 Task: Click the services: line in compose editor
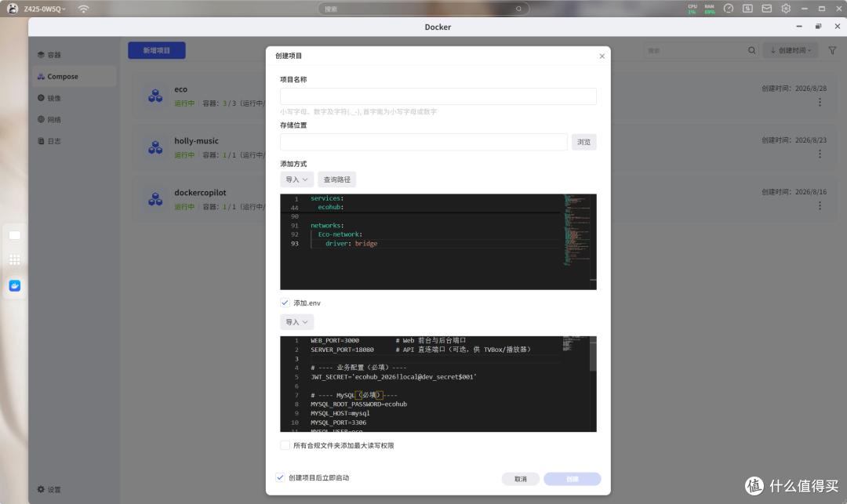point(327,198)
